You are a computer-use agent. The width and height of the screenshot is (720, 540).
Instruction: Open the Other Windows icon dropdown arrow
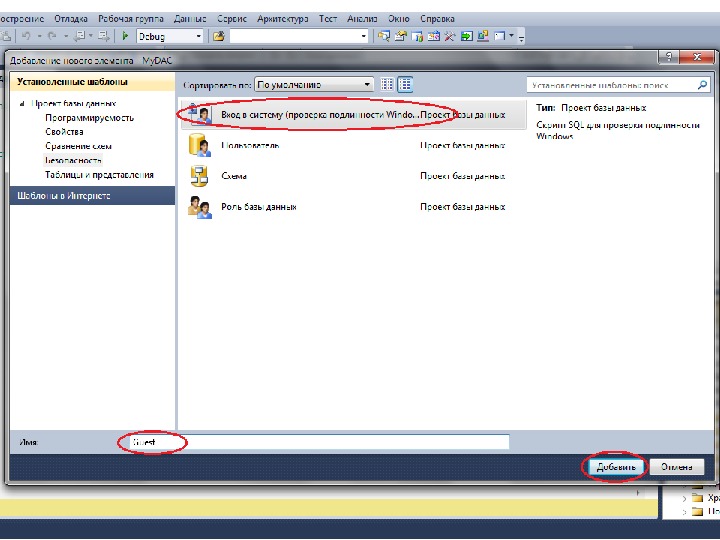coord(511,36)
